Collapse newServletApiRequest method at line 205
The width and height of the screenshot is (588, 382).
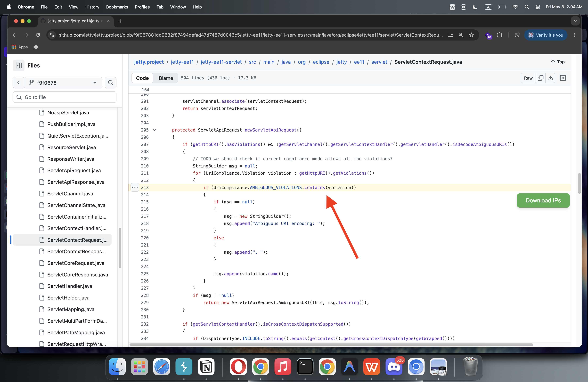[x=154, y=130]
